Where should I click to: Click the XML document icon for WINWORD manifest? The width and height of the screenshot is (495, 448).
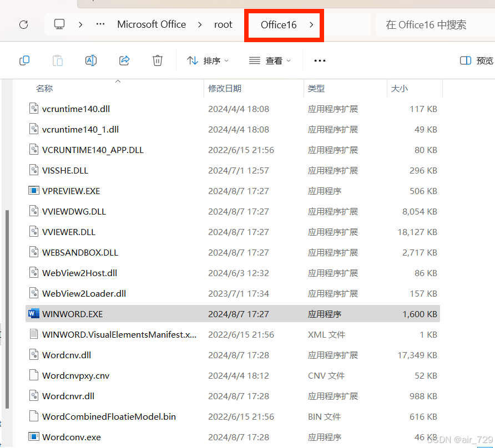pyautogui.click(x=34, y=334)
